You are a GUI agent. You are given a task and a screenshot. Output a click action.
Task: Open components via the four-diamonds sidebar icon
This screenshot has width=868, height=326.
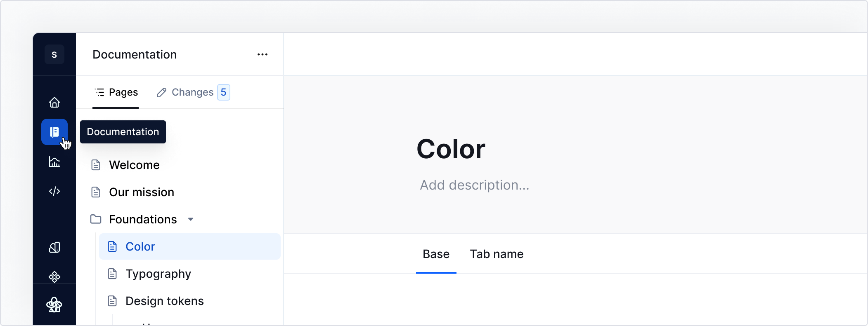click(54, 277)
